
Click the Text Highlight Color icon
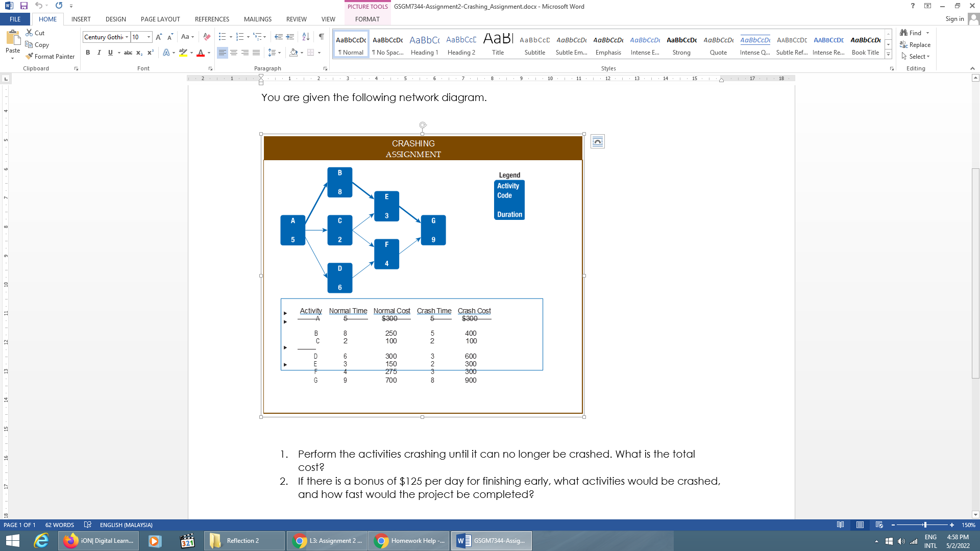click(x=183, y=53)
